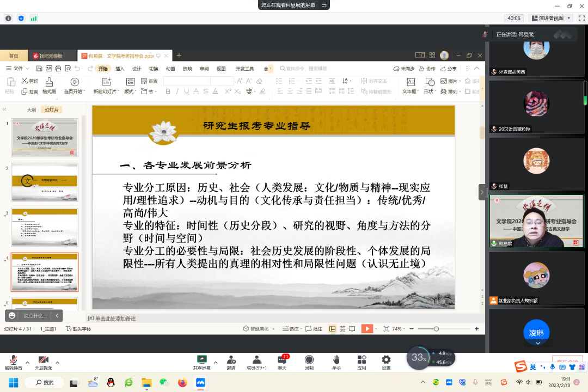Show meeting info icon
The height and width of the screenshot is (392, 588).
(8, 19)
